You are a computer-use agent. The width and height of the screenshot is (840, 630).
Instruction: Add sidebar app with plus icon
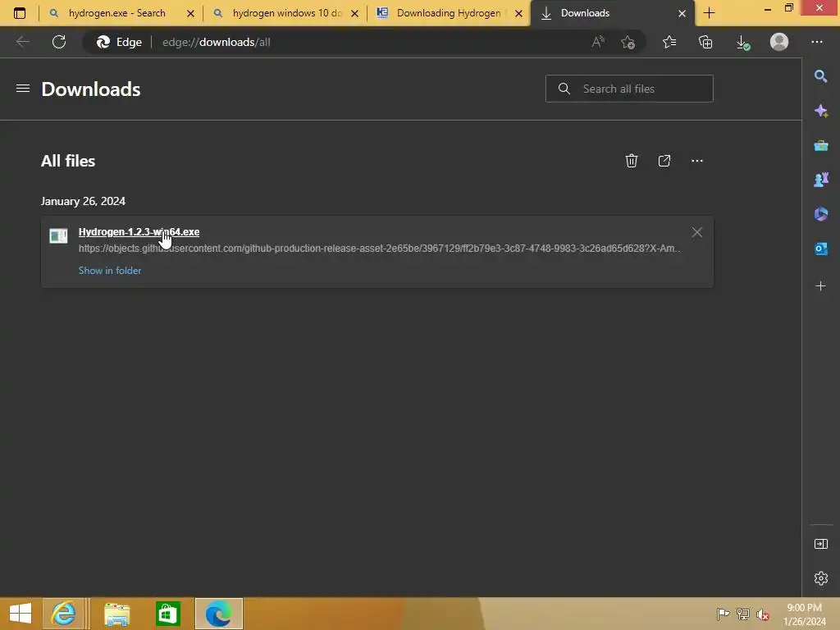pyautogui.click(x=820, y=286)
